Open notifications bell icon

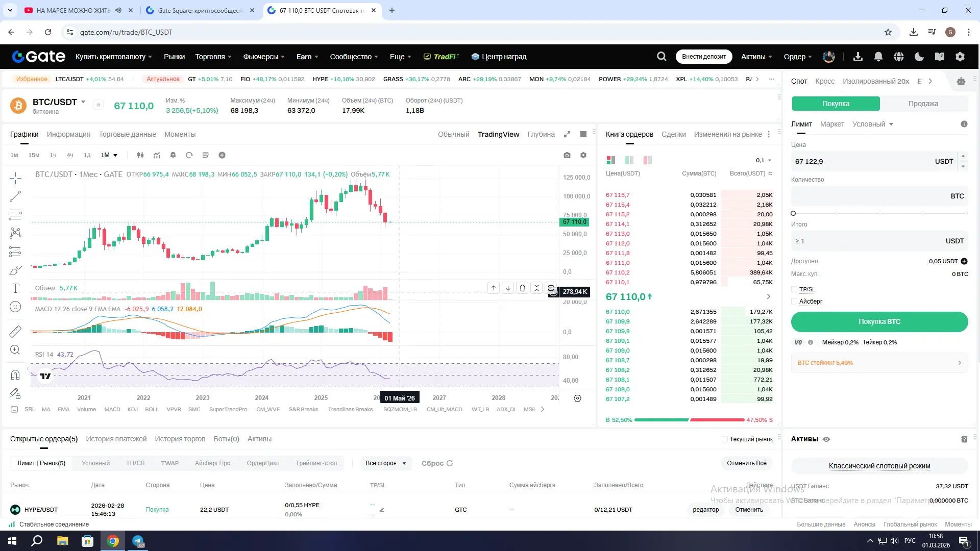(x=878, y=57)
